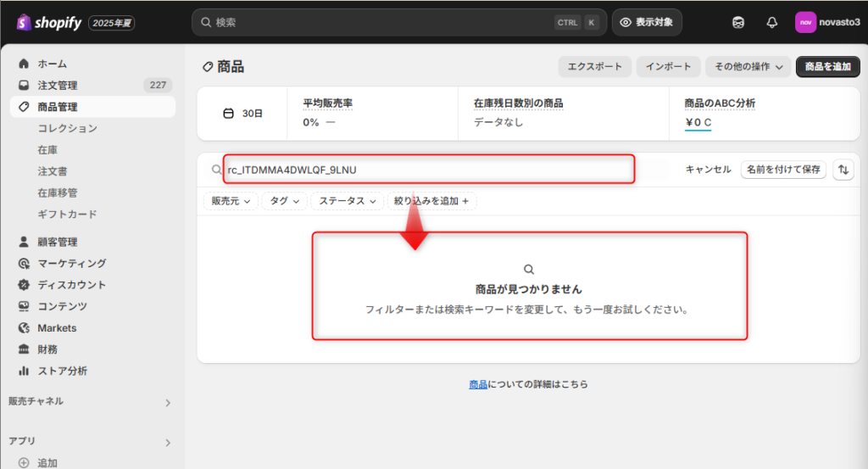Click the calendar icon beside 30日
The image size is (868, 469).
click(228, 114)
